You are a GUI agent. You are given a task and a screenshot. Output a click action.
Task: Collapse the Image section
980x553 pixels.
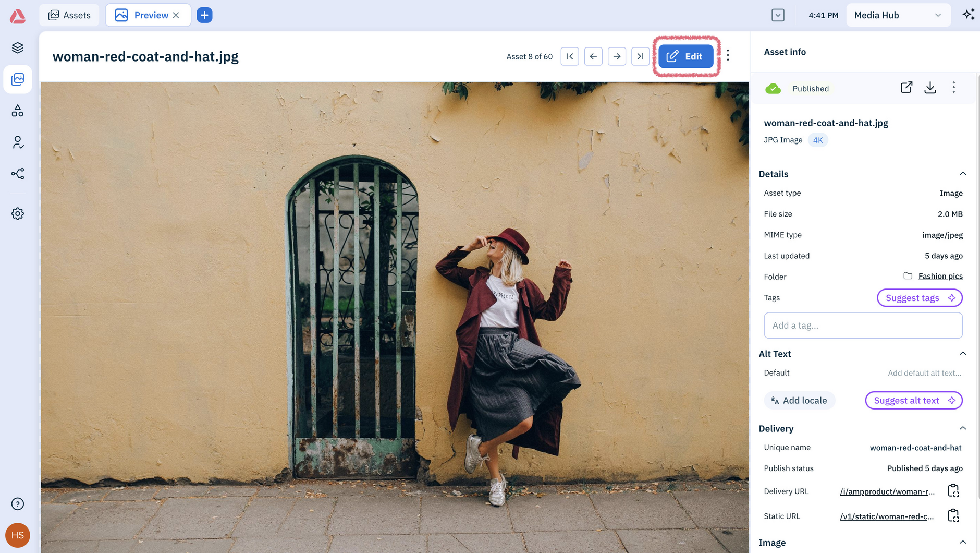[963, 543]
